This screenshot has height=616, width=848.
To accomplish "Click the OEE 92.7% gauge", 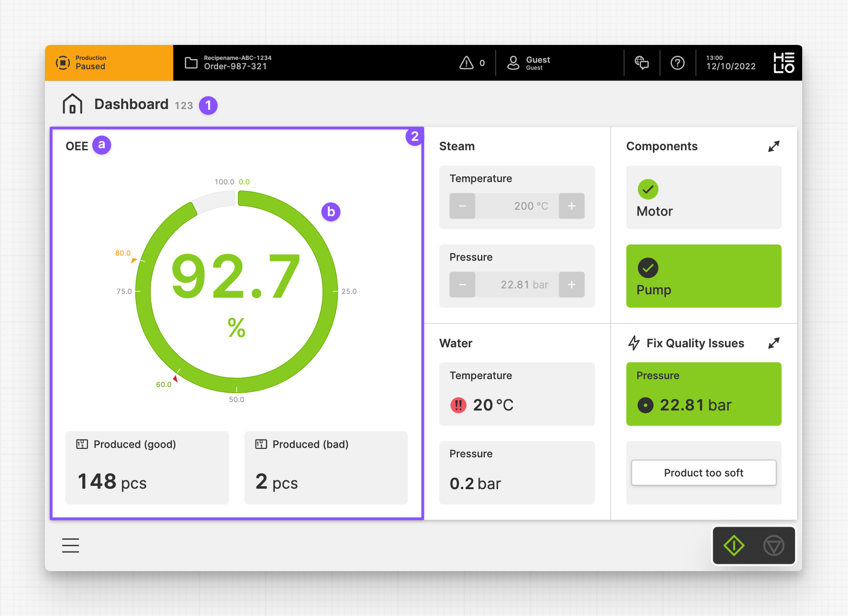I will [x=237, y=291].
